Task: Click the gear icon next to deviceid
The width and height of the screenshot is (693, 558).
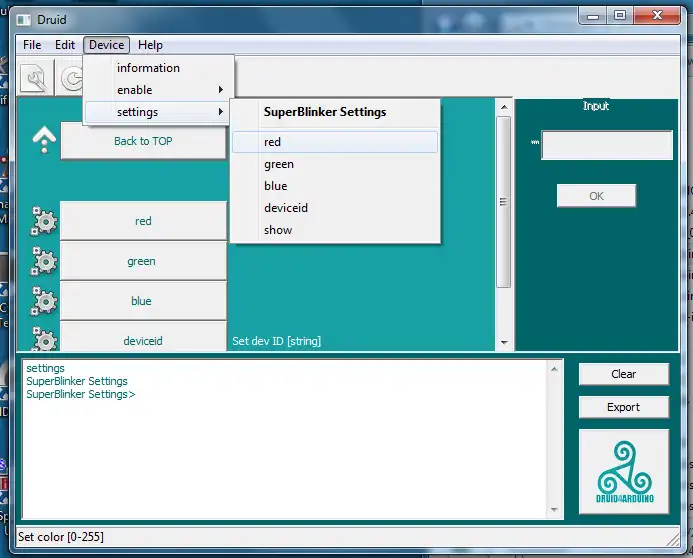Action: pyautogui.click(x=44, y=339)
